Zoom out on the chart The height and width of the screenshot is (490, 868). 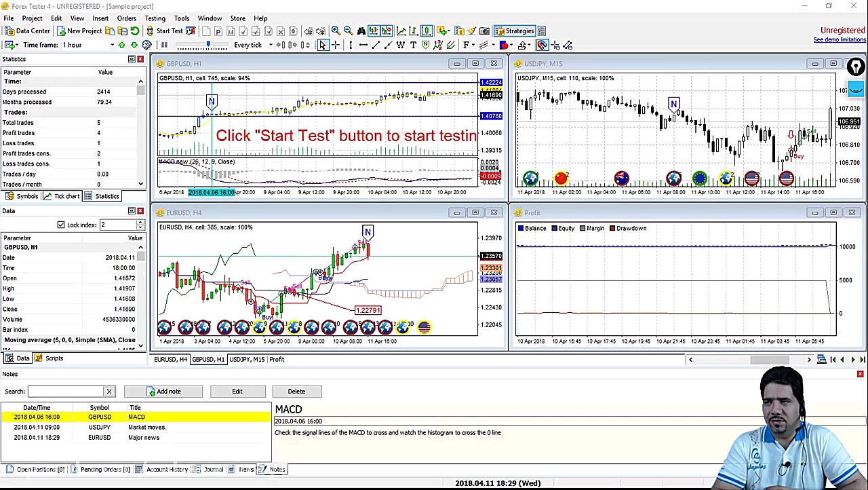[349, 31]
